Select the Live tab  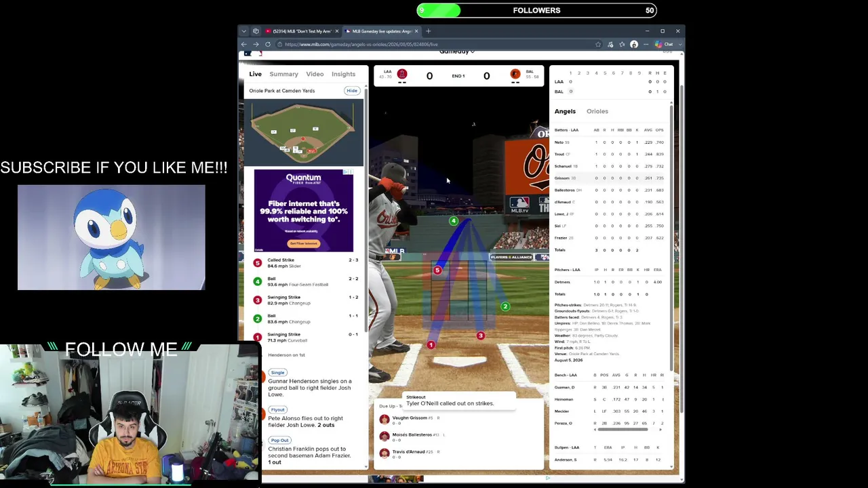point(255,74)
